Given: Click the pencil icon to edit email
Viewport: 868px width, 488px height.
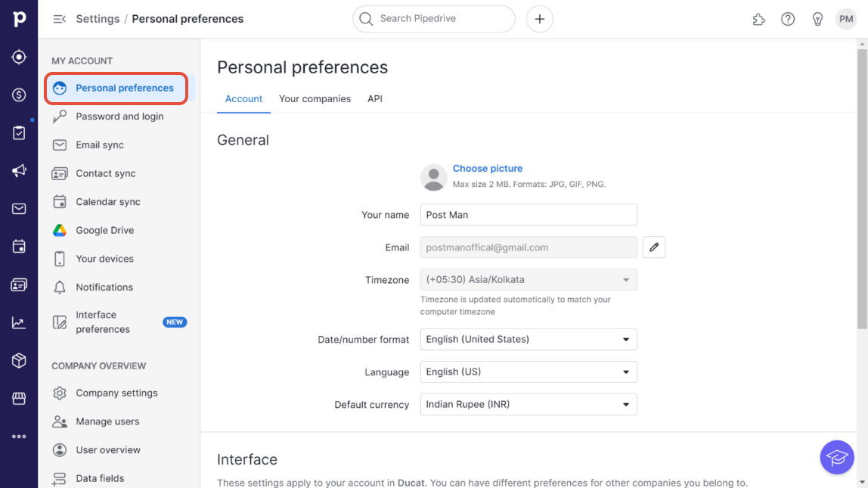Looking at the screenshot, I should tap(654, 247).
